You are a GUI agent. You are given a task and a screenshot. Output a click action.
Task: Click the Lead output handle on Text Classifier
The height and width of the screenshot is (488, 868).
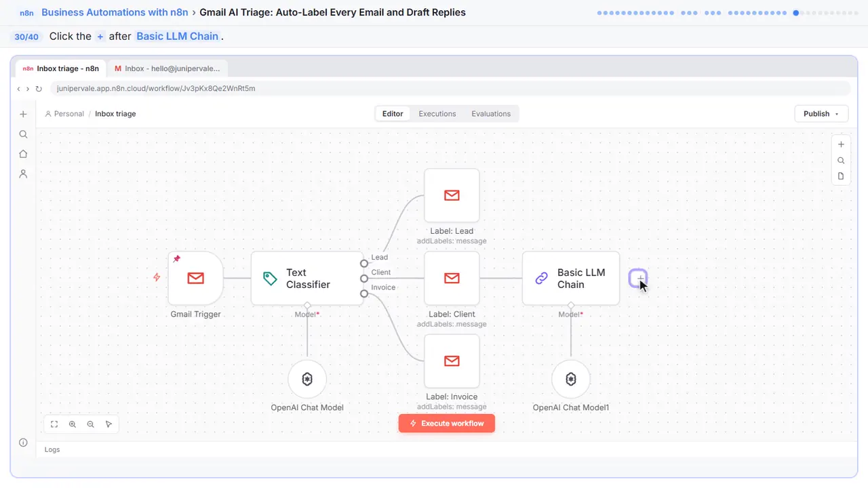point(364,263)
